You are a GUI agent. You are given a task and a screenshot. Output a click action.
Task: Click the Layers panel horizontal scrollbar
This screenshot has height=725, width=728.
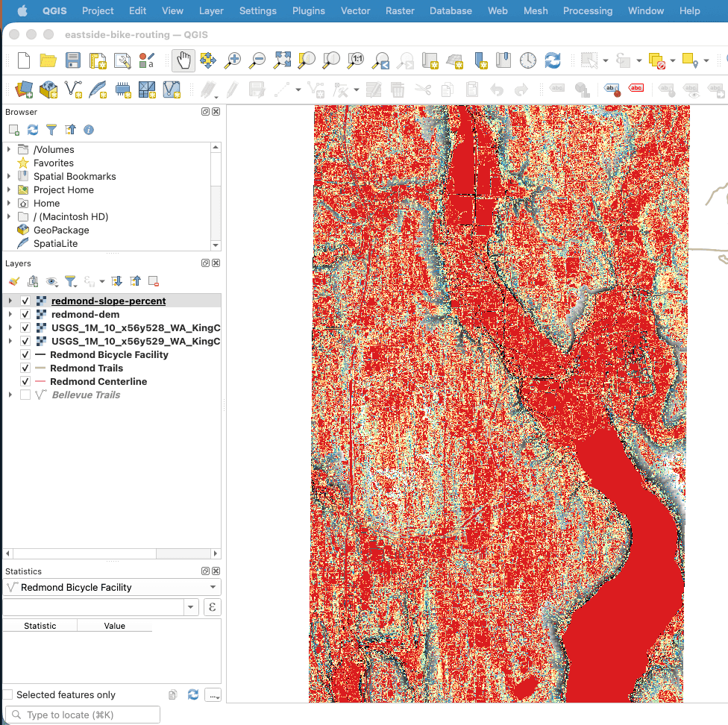coord(112,553)
